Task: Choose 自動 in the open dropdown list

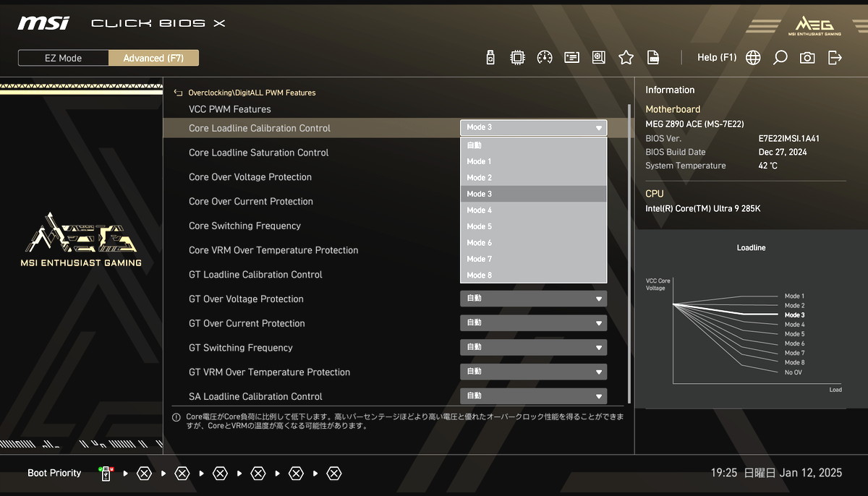Action: (534, 145)
